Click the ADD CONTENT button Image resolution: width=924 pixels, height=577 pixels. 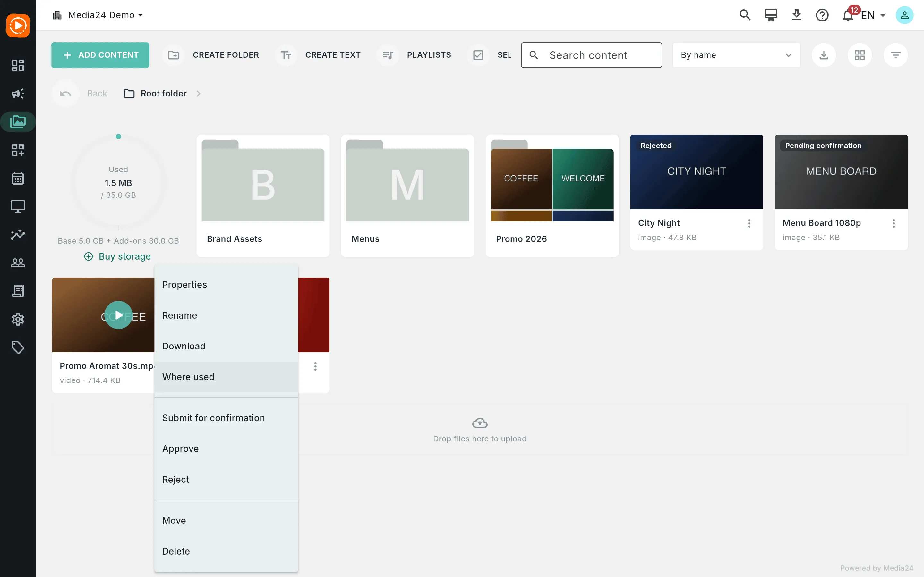(x=100, y=55)
